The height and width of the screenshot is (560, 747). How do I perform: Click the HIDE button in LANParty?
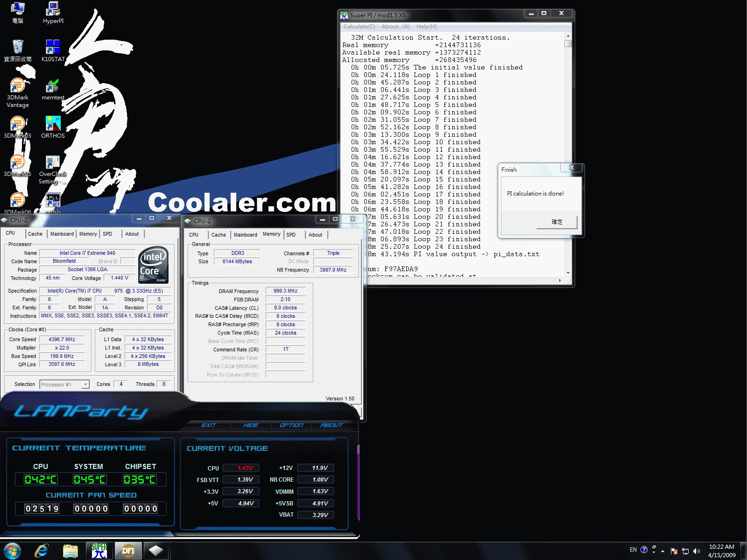251,425
